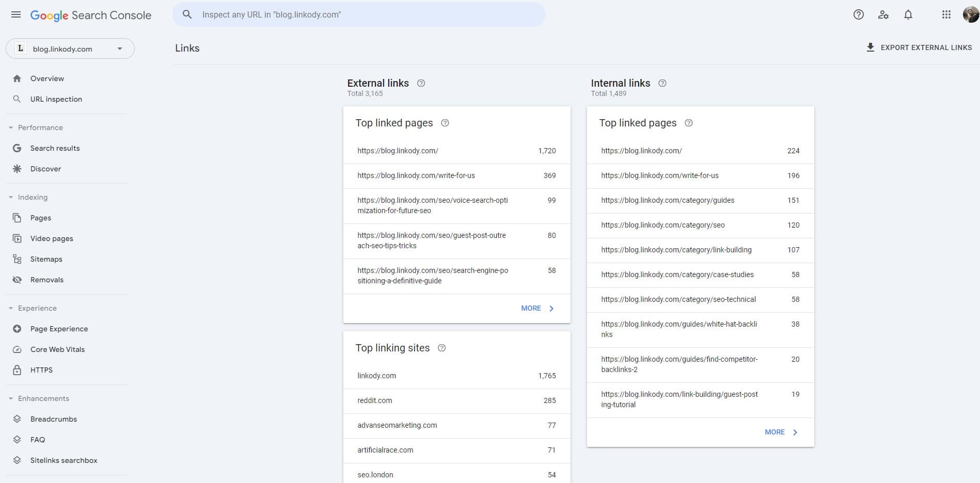
Task: Open the Sitemaps section
Action: pos(46,259)
